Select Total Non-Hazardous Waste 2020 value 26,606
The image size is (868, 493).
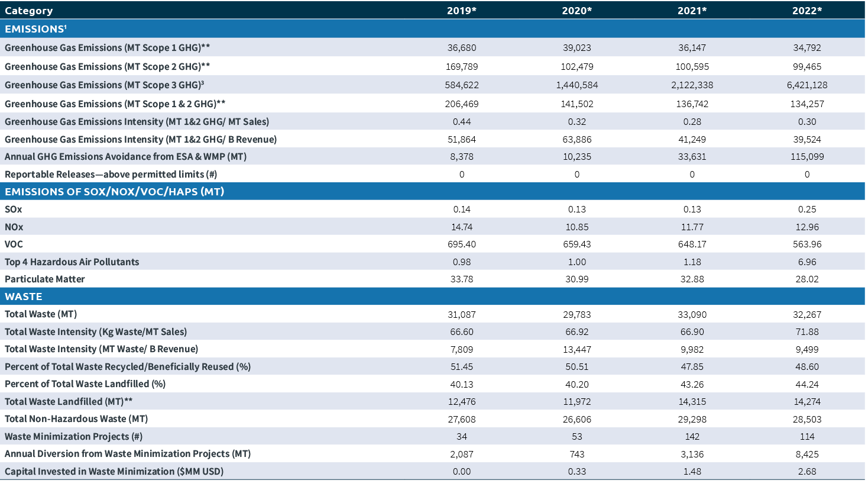(576, 420)
